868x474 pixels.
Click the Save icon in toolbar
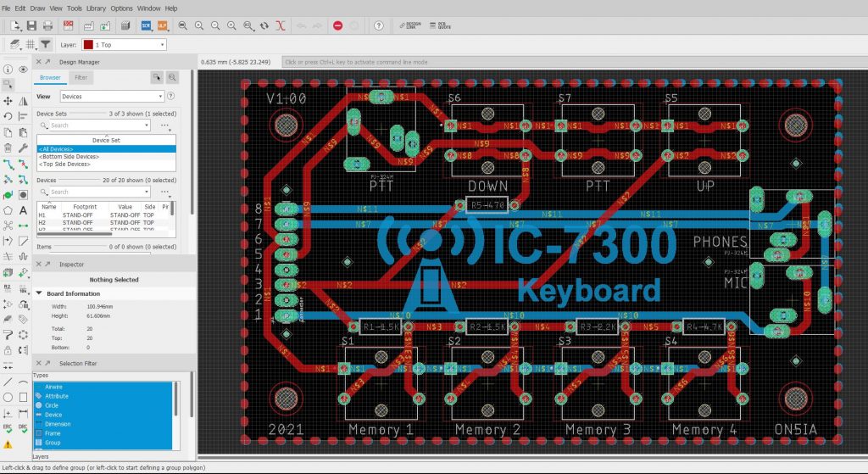[31, 25]
